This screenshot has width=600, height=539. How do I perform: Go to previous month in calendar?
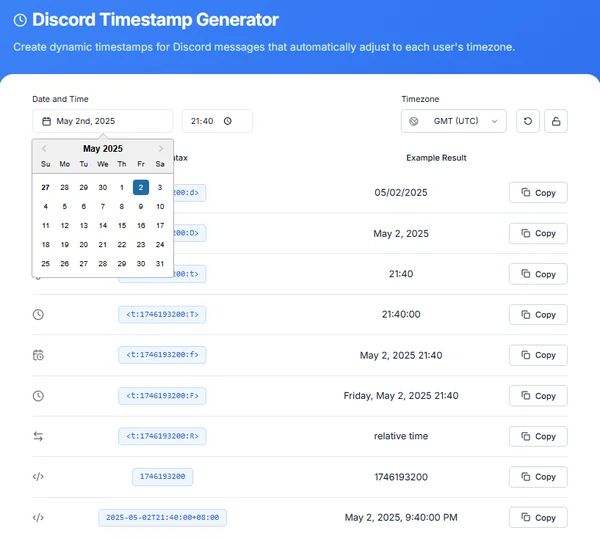pyautogui.click(x=44, y=148)
